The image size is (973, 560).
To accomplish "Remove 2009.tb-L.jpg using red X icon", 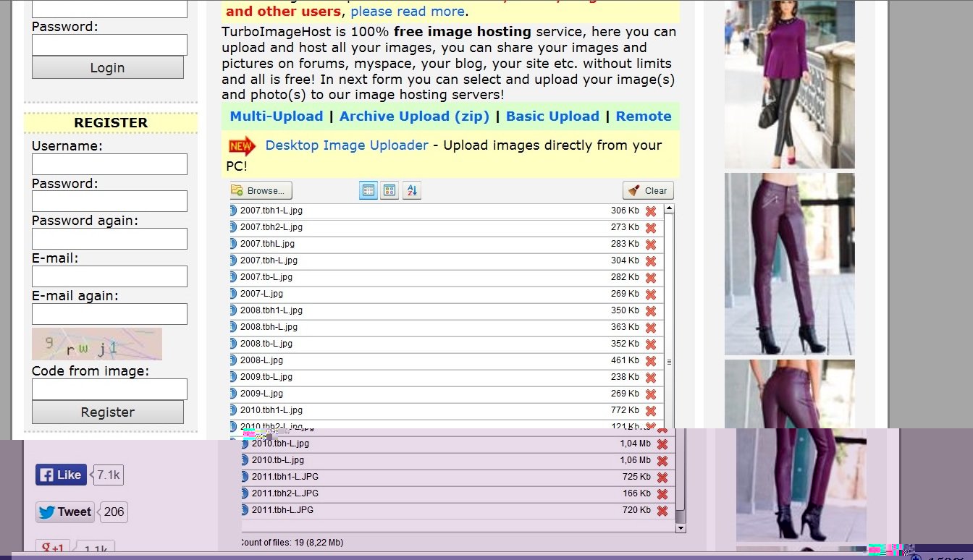I will point(651,378).
